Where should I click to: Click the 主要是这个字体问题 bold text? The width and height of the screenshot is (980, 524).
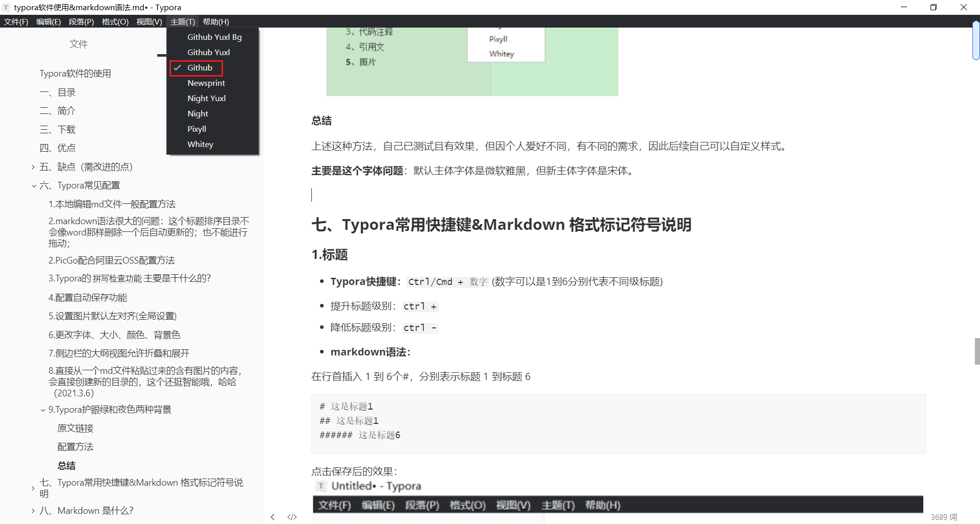pos(357,171)
